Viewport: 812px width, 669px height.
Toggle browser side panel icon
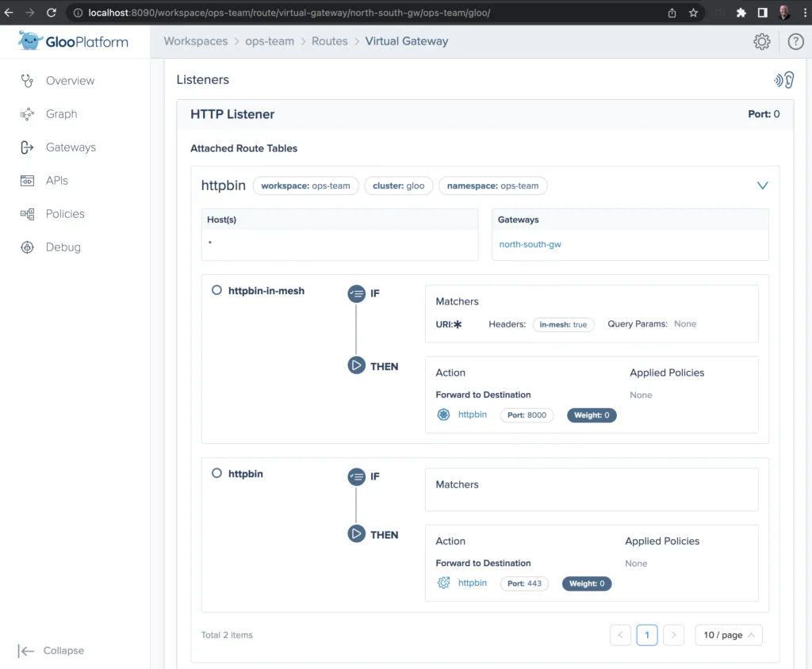pyautogui.click(x=762, y=13)
